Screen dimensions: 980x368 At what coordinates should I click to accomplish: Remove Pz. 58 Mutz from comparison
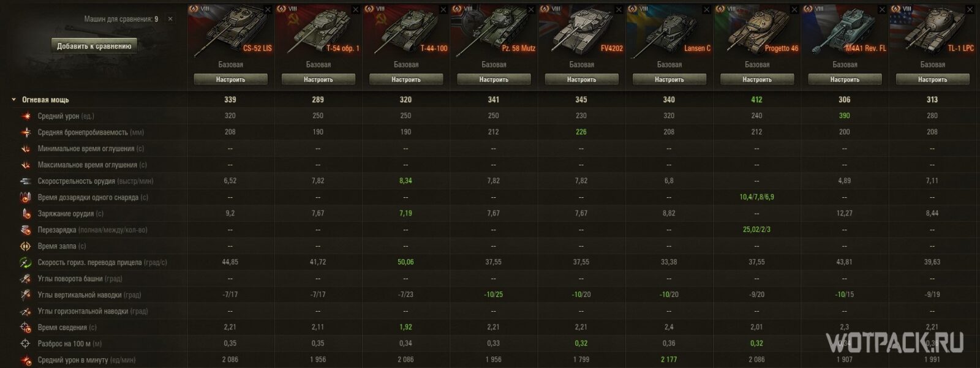pos(531,10)
